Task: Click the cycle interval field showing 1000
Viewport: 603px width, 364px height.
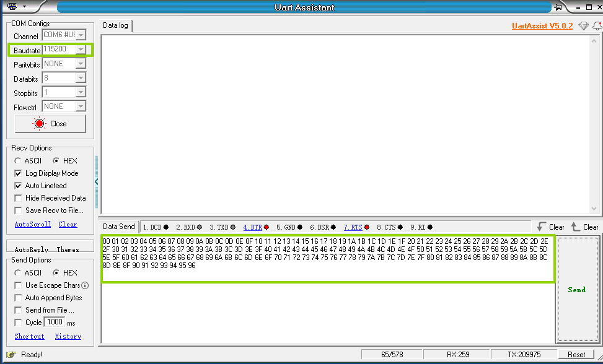Action: [55, 323]
